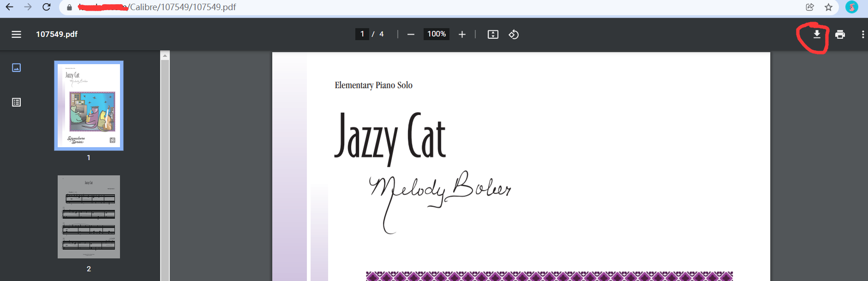Click the page number input field
868x281 pixels.
click(x=362, y=34)
